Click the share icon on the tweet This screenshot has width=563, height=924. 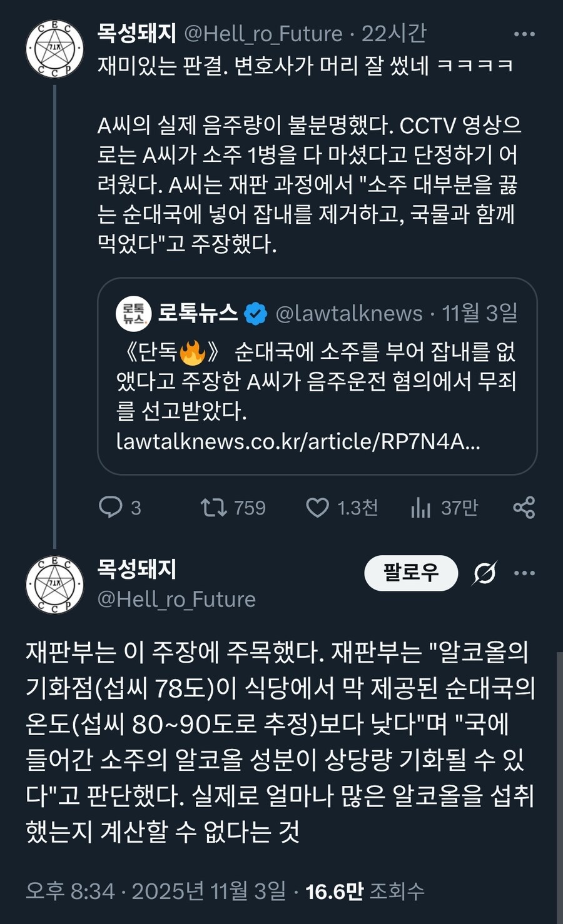pyautogui.click(x=524, y=508)
